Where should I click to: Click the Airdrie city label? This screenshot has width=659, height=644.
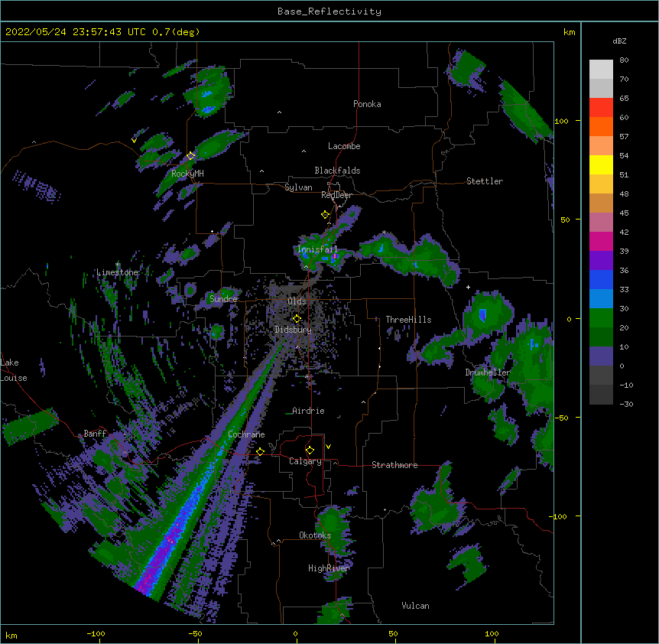[x=308, y=411]
